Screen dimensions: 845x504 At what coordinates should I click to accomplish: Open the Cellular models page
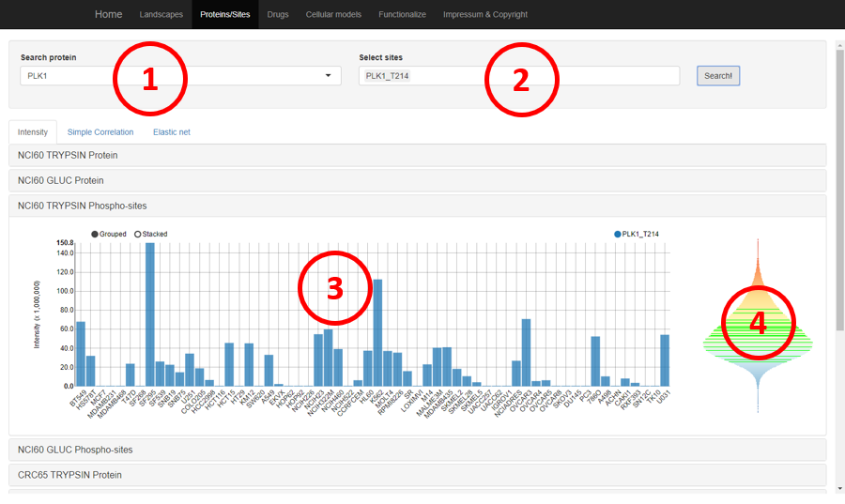[x=333, y=14]
